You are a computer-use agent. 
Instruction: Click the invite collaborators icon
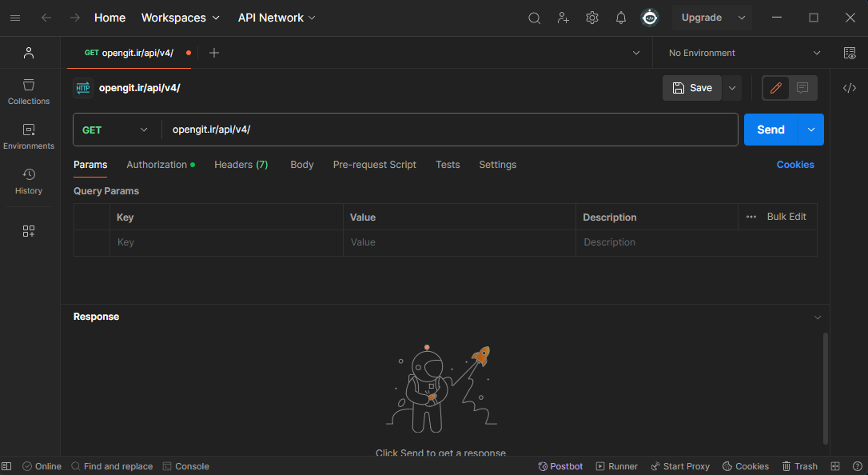click(563, 18)
